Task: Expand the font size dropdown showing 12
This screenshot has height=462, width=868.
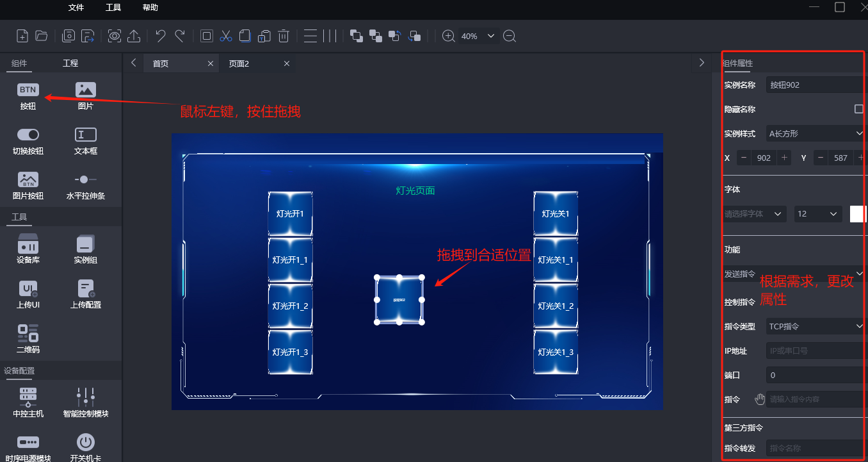Action: (817, 213)
